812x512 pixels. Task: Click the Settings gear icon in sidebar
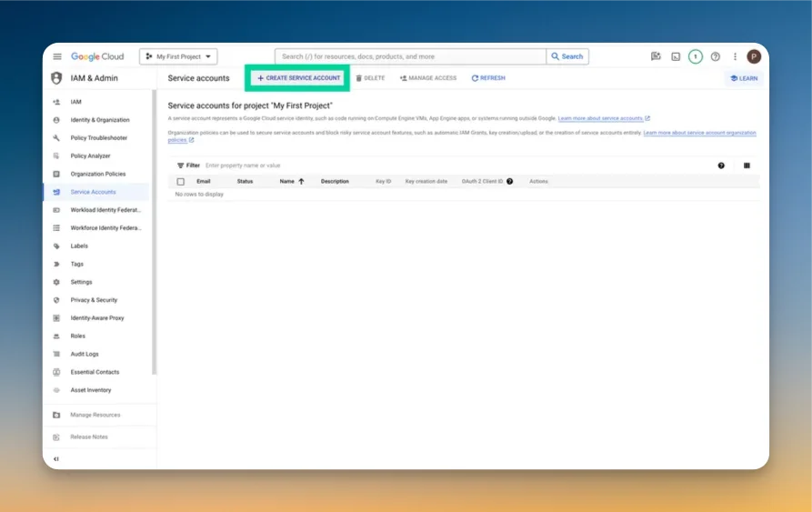tap(56, 282)
